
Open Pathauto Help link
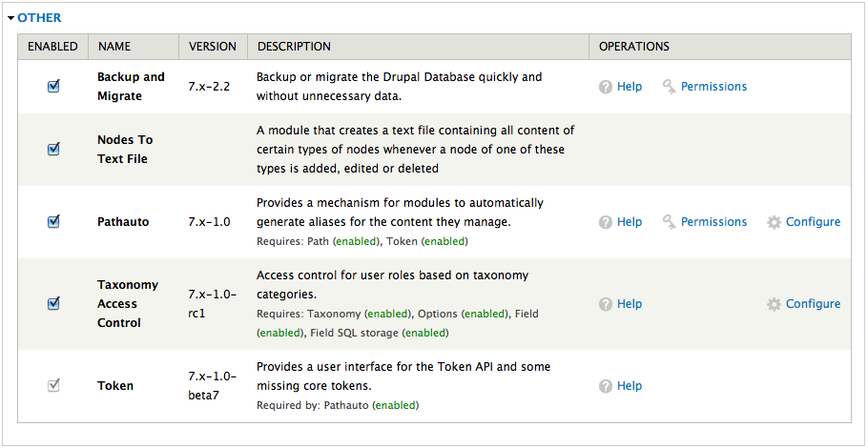(x=630, y=222)
